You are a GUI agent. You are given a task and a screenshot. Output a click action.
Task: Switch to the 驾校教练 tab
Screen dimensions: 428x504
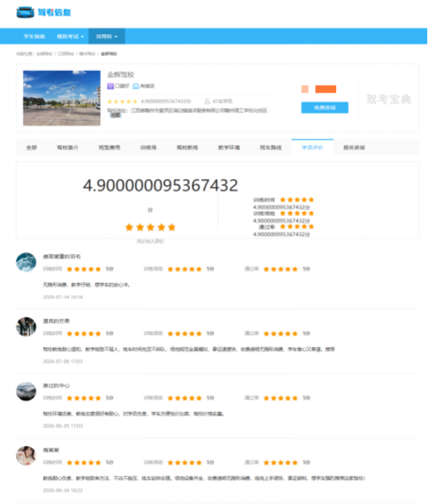(187, 147)
